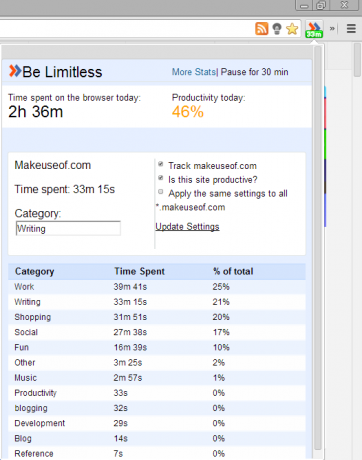Show hidden extensions with chevron overflow
Image resolution: width=362 pixels, height=460 pixels.
332,29
